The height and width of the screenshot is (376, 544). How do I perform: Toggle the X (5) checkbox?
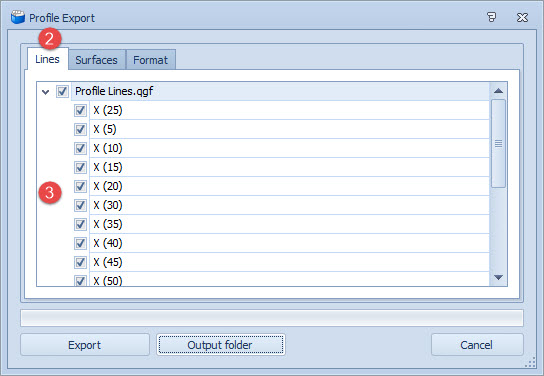click(x=80, y=129)
